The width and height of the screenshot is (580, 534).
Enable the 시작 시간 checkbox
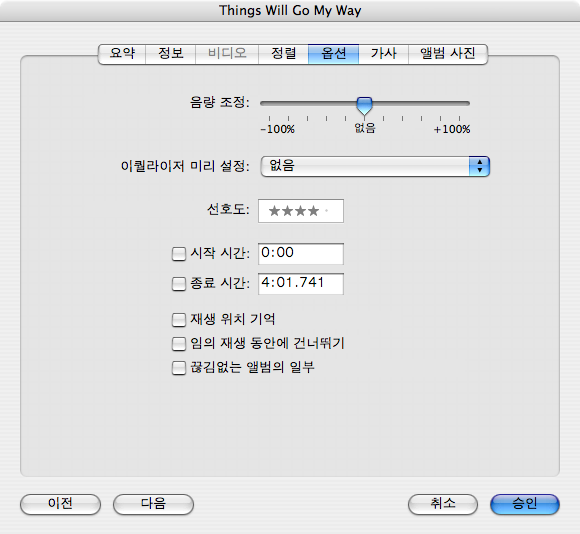pos(179,254)
